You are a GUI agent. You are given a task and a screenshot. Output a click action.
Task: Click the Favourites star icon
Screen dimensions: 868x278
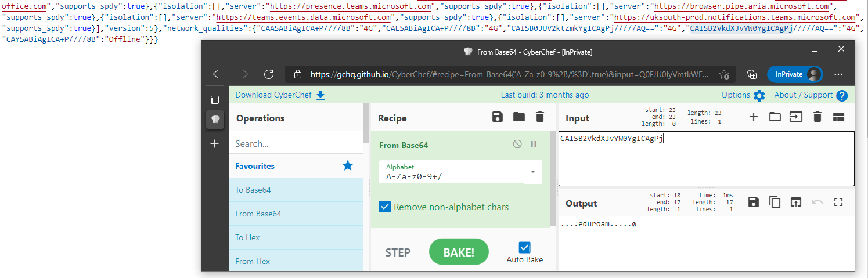(348, 166)
